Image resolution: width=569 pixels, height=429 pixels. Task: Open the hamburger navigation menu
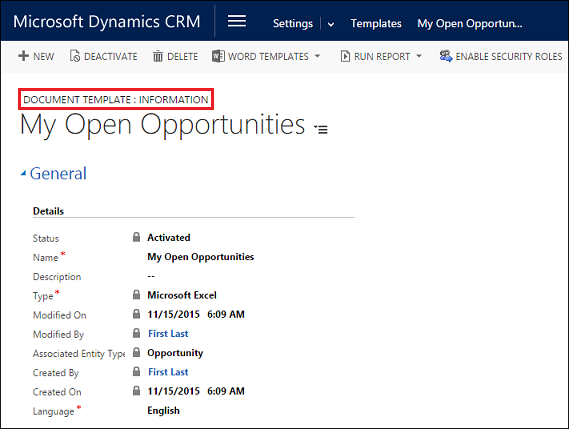(x=237, y=21)
